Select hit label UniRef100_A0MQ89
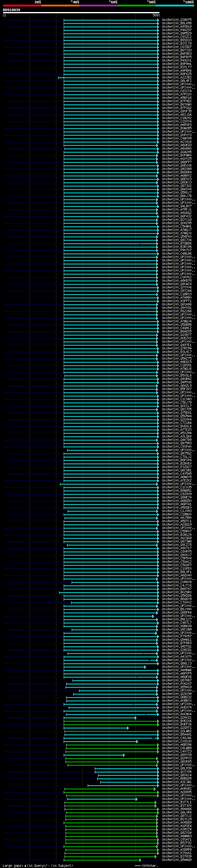The height and width of the screenshot is (868, 197). point(177,822)
